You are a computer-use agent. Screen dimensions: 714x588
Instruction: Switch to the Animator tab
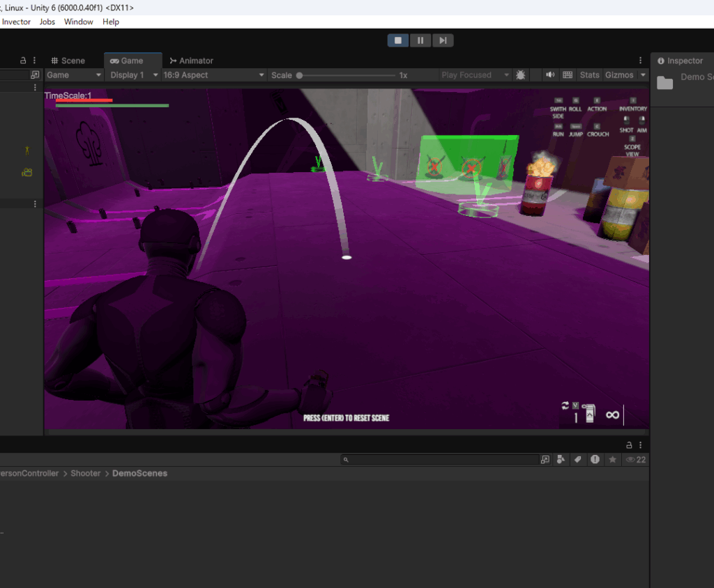[191, 61]
